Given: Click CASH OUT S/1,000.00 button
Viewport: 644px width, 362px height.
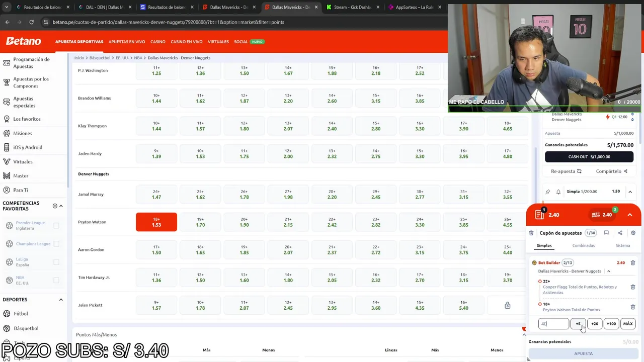Looking at the screenshot, I should 589,156.
